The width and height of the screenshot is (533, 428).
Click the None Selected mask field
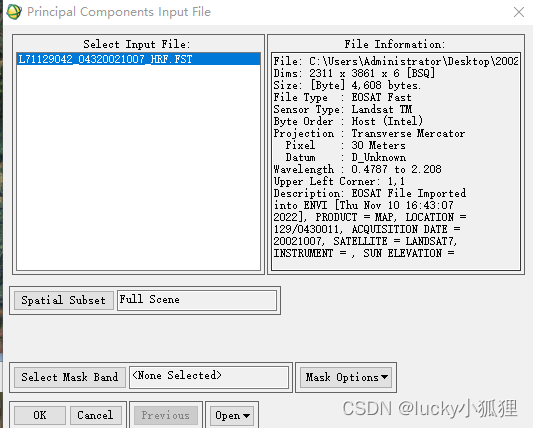(209, 376)
